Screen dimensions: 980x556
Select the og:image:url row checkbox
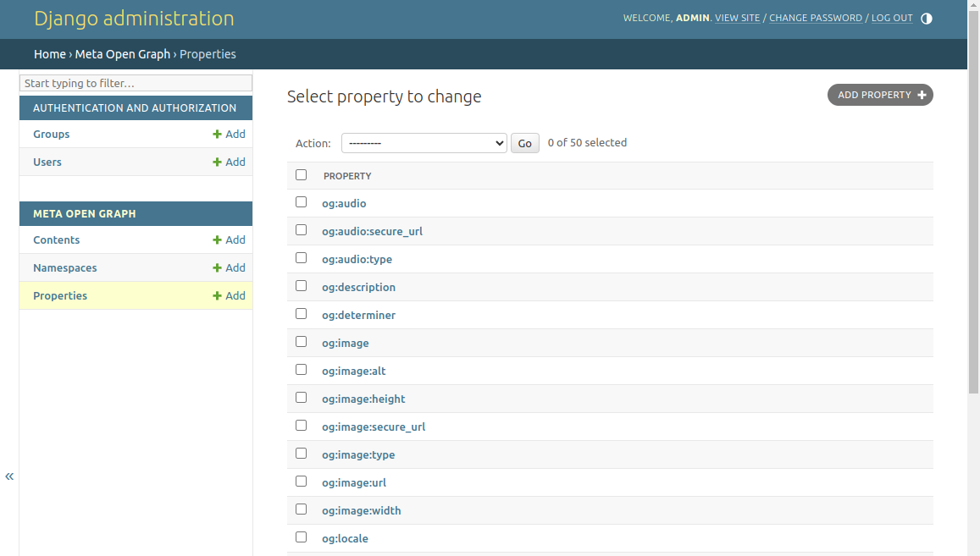[302, 481]
